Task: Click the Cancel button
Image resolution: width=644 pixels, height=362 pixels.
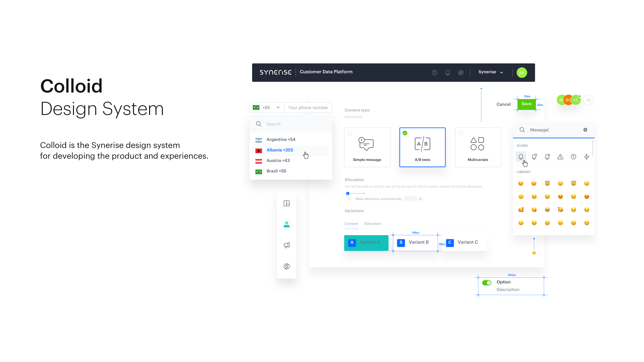Action: pyautogui.click(x=503, y=104)
